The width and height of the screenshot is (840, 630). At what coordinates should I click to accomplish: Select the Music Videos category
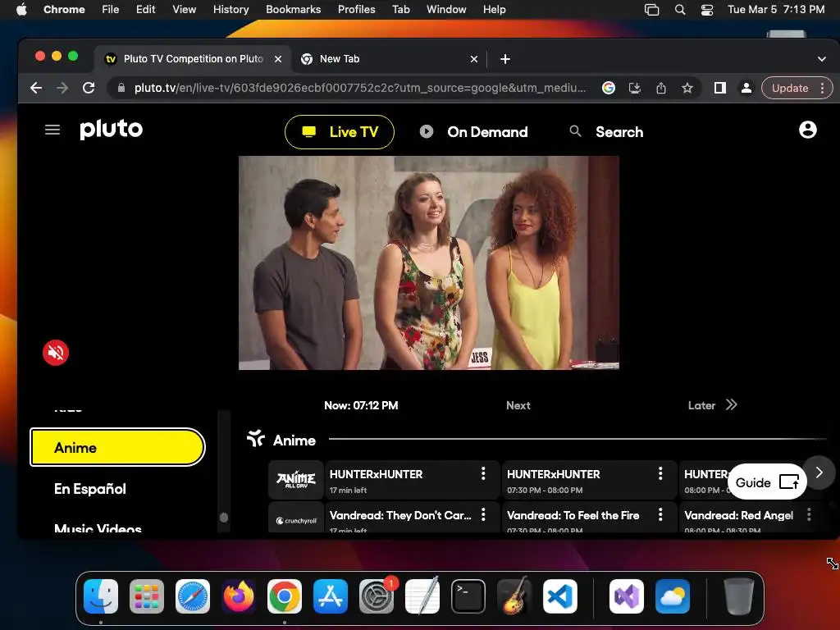tap(98, 527)
